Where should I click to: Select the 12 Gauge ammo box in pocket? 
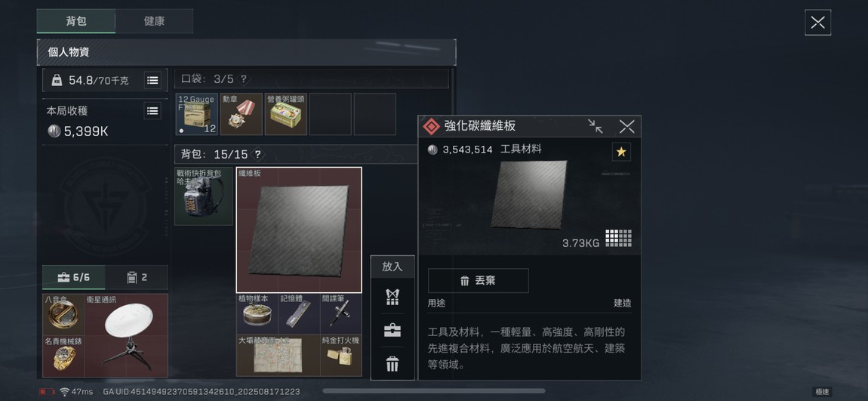pos(196,114)
